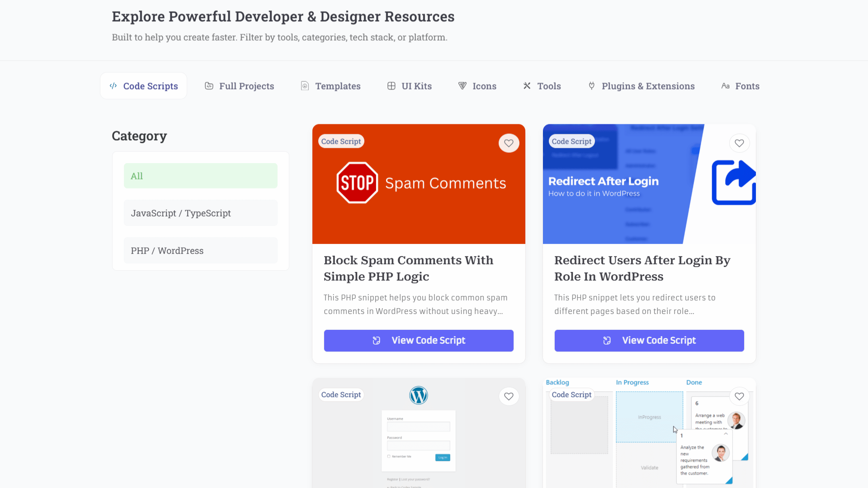Favorite the Redirect After Login card
This screenshot has height=488, width=868.
click(740, 143)
